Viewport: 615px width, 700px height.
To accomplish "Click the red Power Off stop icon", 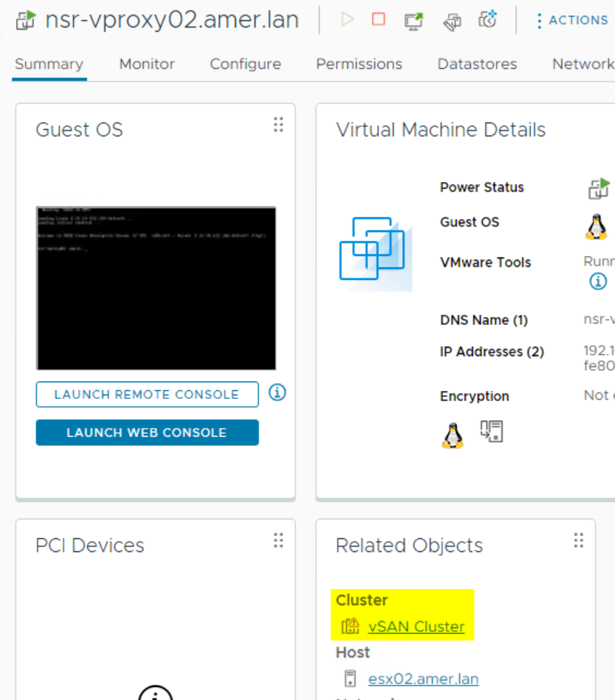I will [379, 19].
